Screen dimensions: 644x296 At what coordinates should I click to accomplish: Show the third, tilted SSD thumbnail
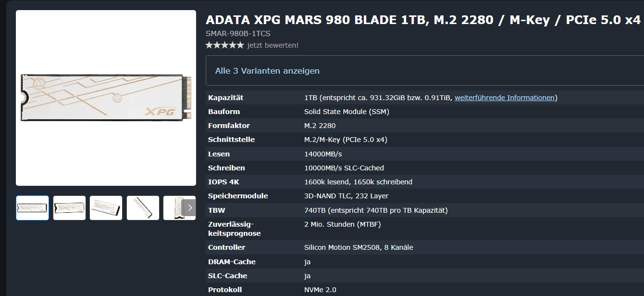[106, 208]
